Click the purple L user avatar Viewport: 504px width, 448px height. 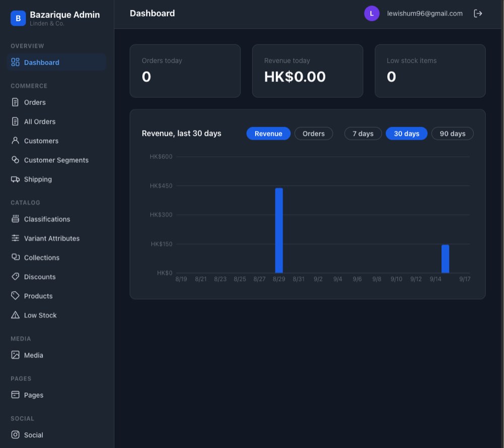[371, 14]
